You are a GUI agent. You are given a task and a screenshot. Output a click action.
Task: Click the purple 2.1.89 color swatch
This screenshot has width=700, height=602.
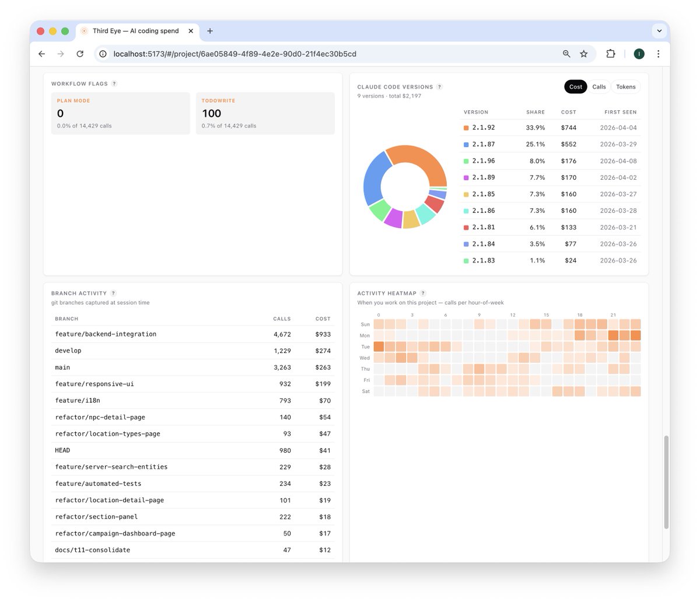coord(466,177)
